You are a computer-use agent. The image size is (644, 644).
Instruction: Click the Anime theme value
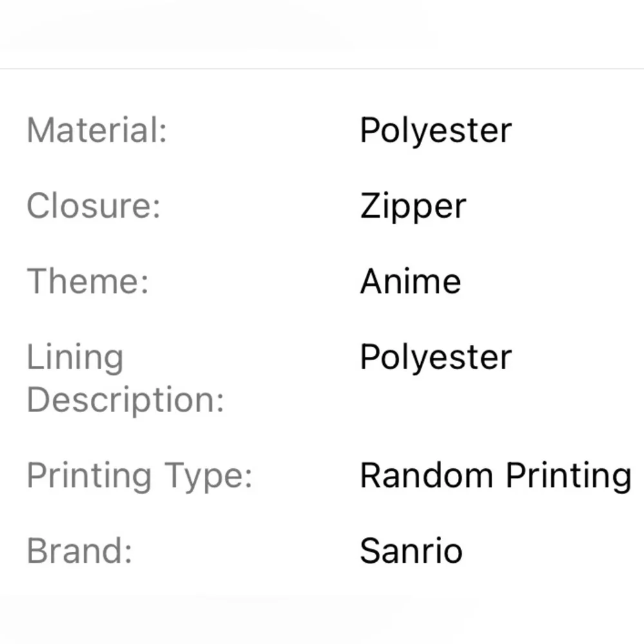tap(410, 281)
